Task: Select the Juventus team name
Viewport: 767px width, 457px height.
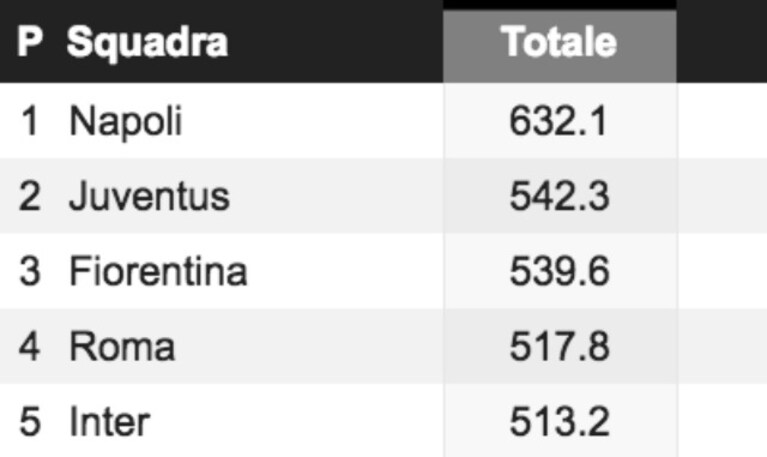Action: pos(149,196)
